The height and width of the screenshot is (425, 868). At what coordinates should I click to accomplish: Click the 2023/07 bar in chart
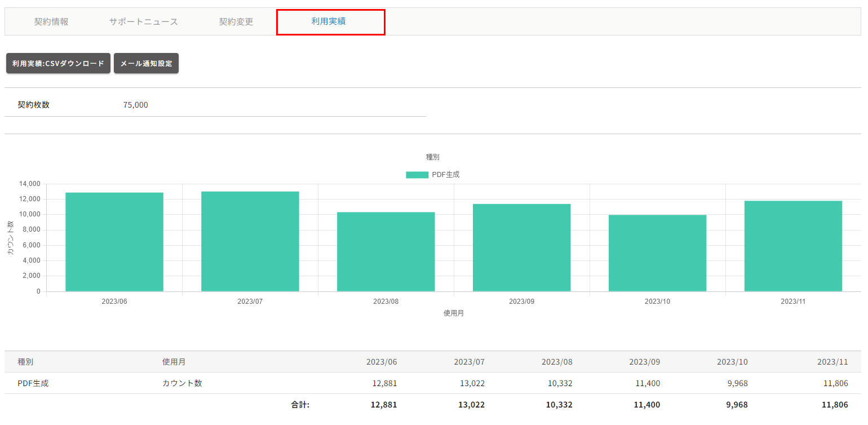point(250,242)
